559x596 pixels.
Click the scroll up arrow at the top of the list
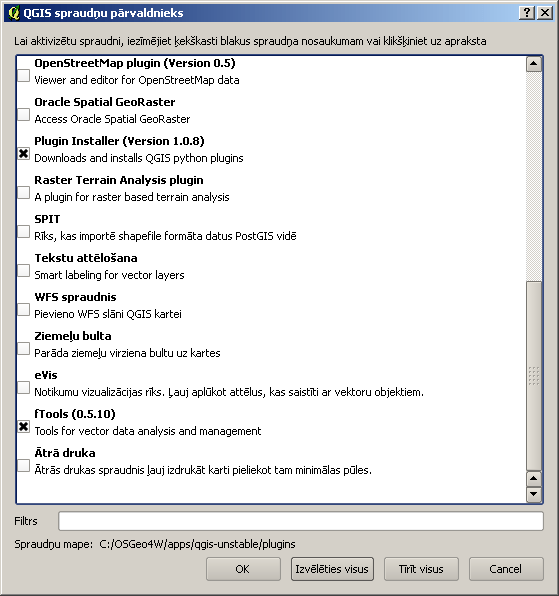[534, 64]
